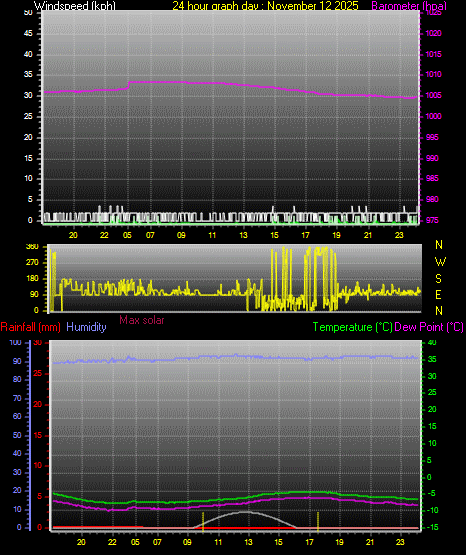The height and width of the screenshot is (555, 466).
Task: Click the yellow marker near hour 10
Action: coord(203,522)
